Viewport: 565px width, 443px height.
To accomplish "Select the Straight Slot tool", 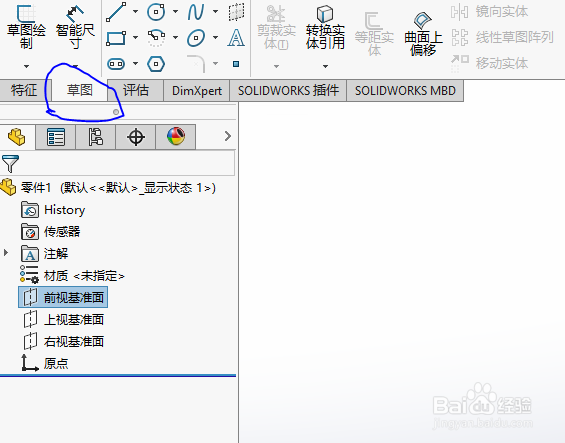I will 116,64.
